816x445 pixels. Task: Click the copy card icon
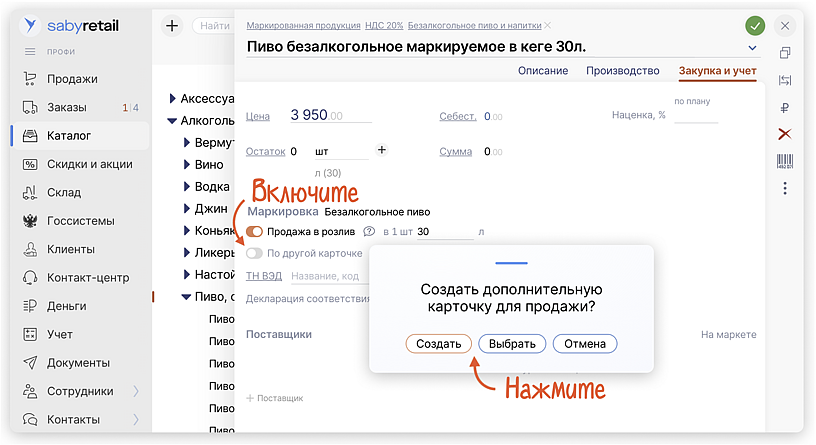[785, 53]
